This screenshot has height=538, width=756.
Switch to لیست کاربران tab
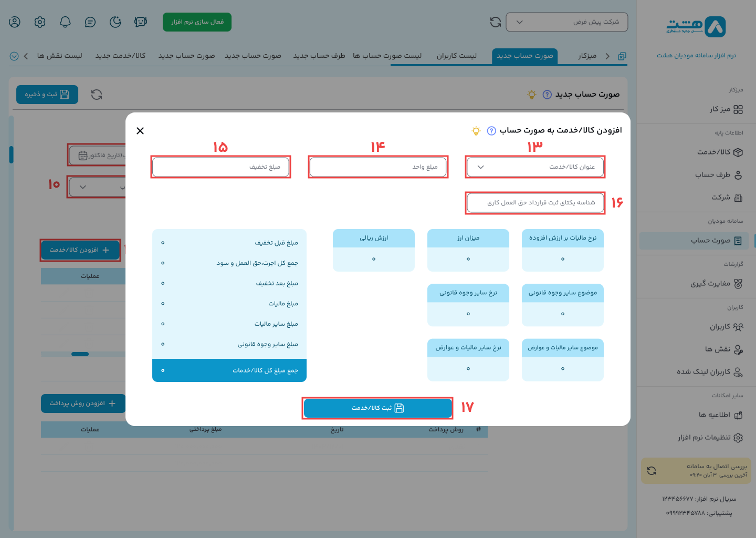pos(456,56)
